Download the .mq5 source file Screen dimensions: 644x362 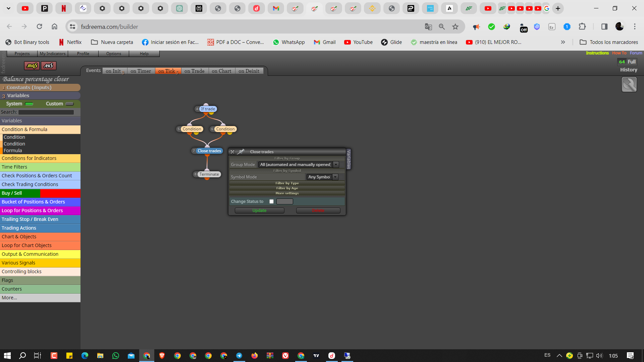pyautogui.click(x=32, y=66)
